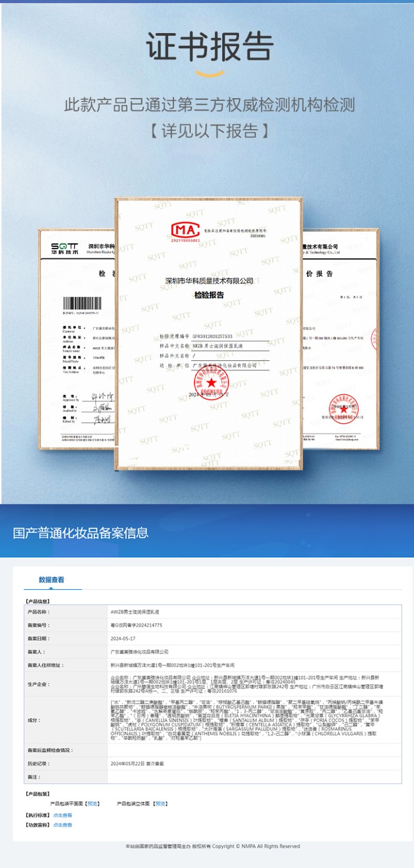Click 点击查看 link next to 功效宣称

[x=62, y=825]
